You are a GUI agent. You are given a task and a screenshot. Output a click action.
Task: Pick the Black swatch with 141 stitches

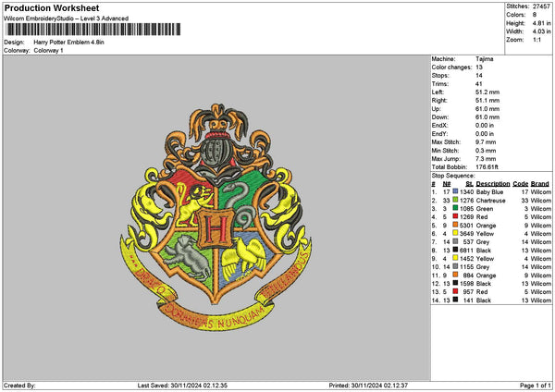coord(455,300)
